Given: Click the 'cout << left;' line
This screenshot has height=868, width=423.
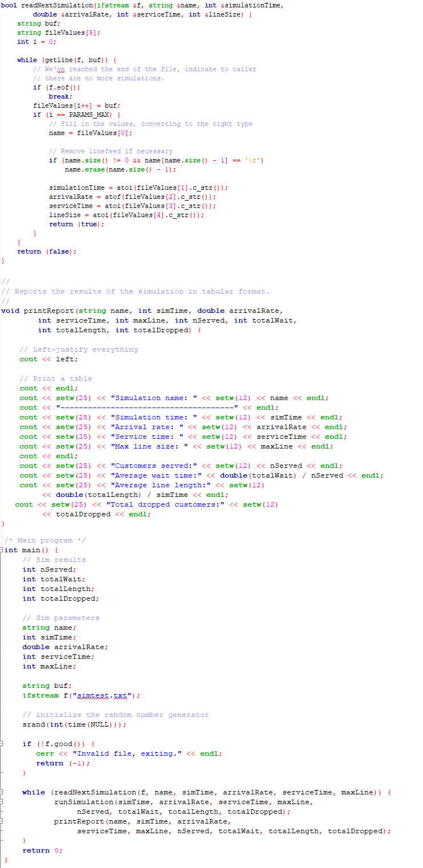Looking at the screenshot, I should 49,359.
